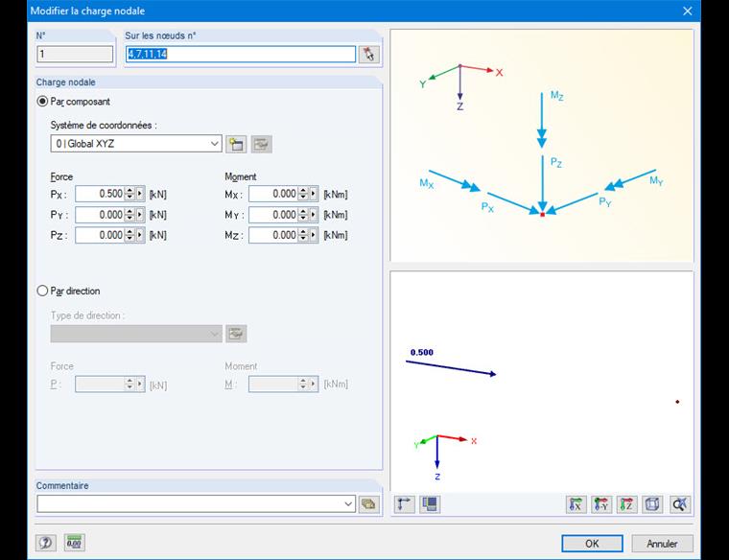Screen dimensions: 729x560
Task: Click the Py force input field
Action: point(101,215)
